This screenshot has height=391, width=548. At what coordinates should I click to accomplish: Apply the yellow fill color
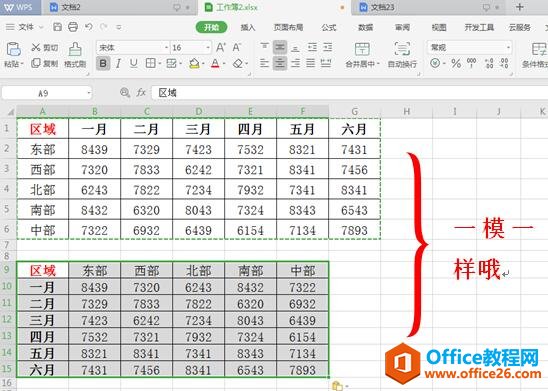click(x=194, y=63)
